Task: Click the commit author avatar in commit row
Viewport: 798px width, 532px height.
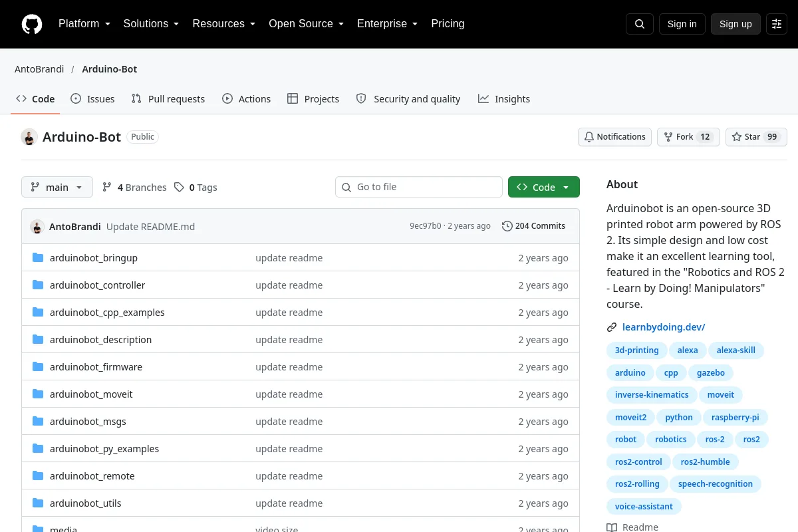Action: (37, 226)
